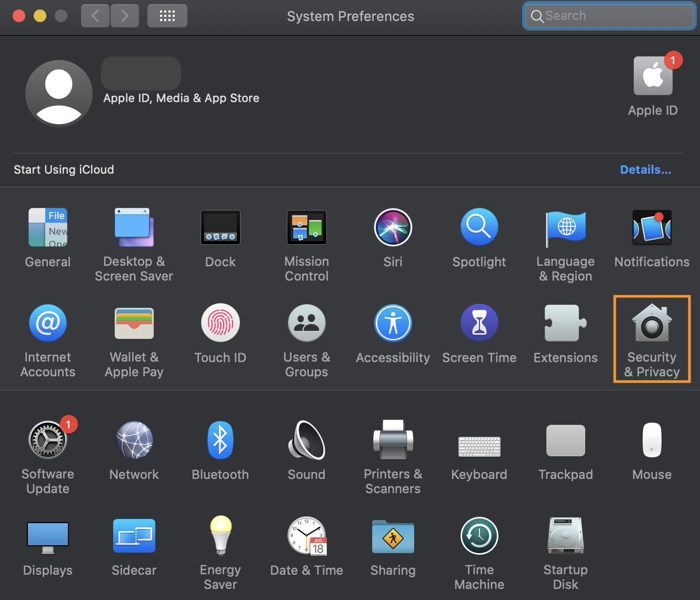This screenshot has width=700, height=600.
Task: Click Apple ID, Media & App Store text
Action: (x=182, y=98)
